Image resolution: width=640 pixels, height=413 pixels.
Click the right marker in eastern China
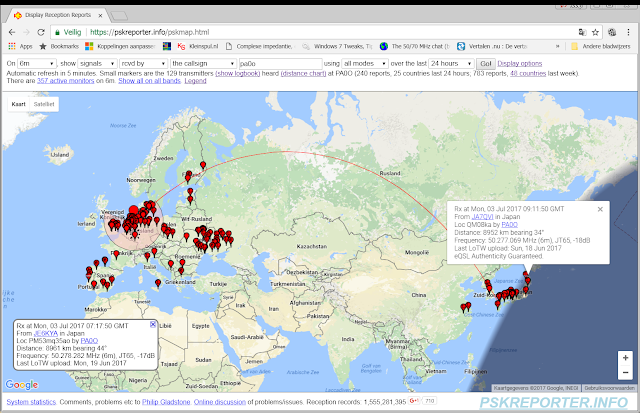point(468,306)
